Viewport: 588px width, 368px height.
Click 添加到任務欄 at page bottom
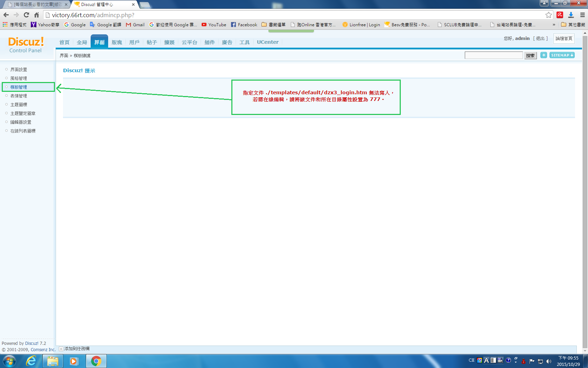[x=75, y=349]
